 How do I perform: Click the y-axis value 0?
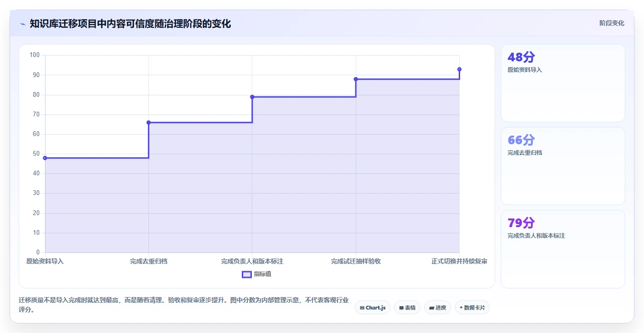38,253
